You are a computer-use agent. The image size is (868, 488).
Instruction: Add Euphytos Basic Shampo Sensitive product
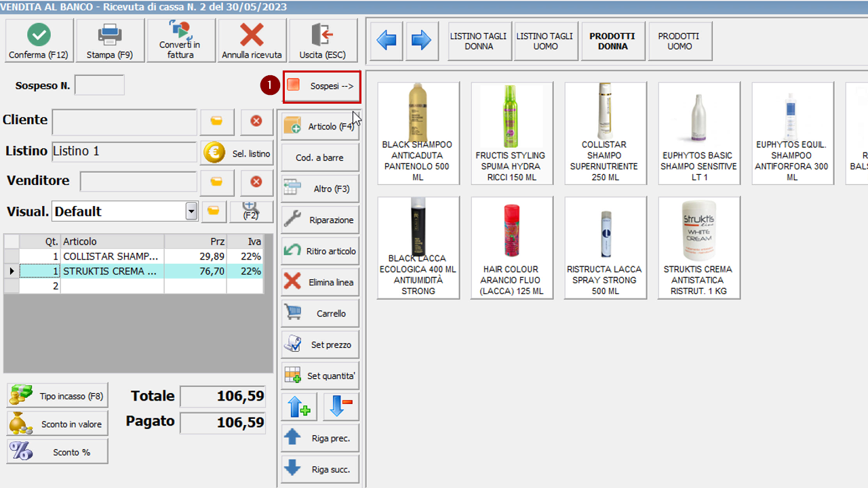[x=699, y=134]
